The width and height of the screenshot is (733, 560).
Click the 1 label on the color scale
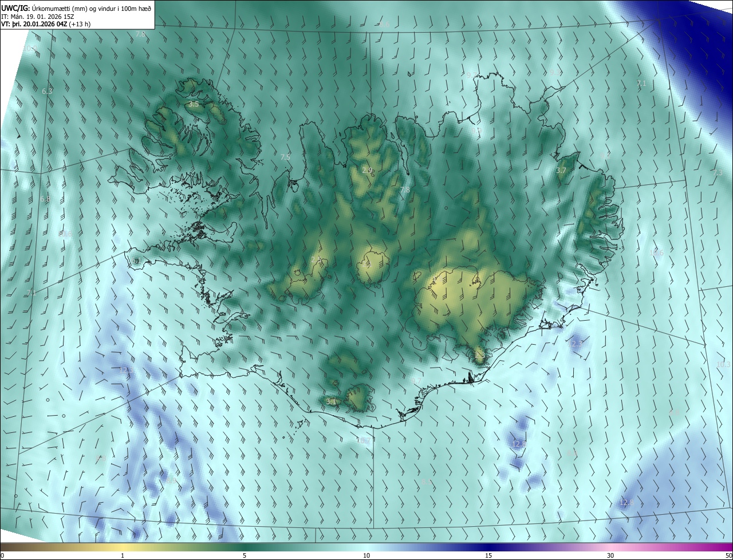tap(123, 556)
